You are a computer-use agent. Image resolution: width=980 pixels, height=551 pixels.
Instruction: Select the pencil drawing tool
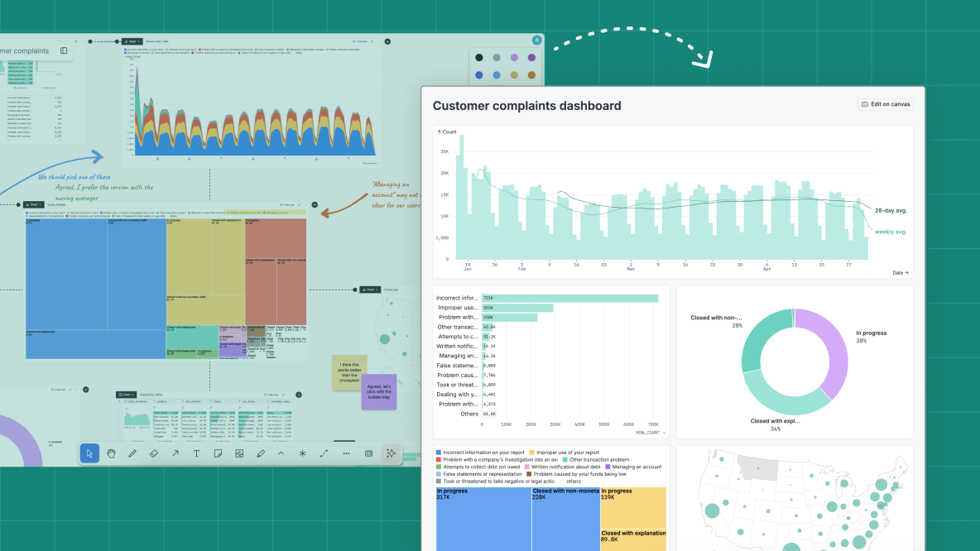[x=132, y=453]
